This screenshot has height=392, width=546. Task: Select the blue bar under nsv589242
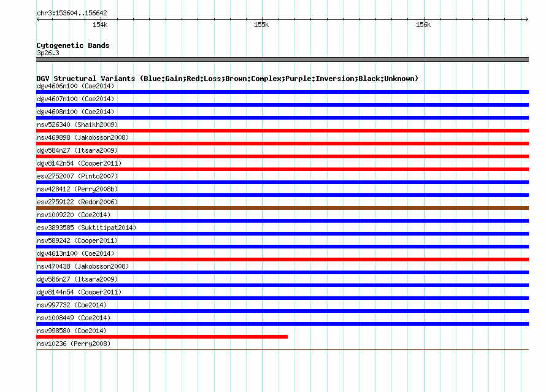[x=282, y=247]
